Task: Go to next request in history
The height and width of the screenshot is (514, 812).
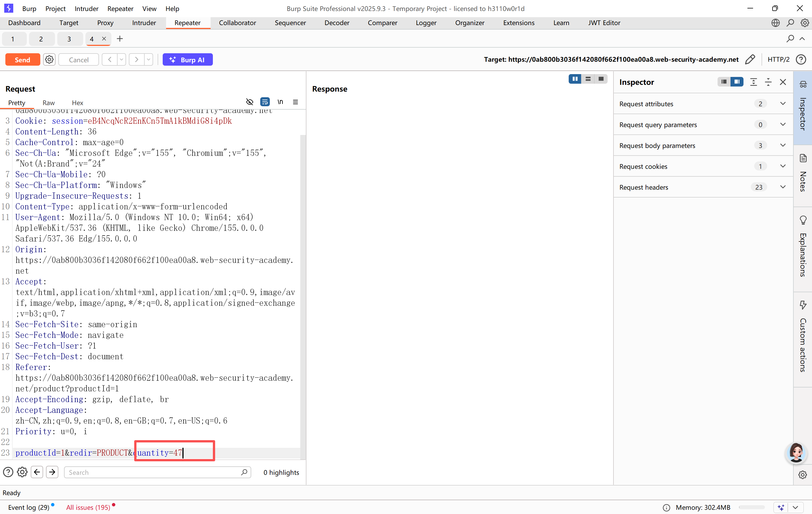Action: (136, 60)
